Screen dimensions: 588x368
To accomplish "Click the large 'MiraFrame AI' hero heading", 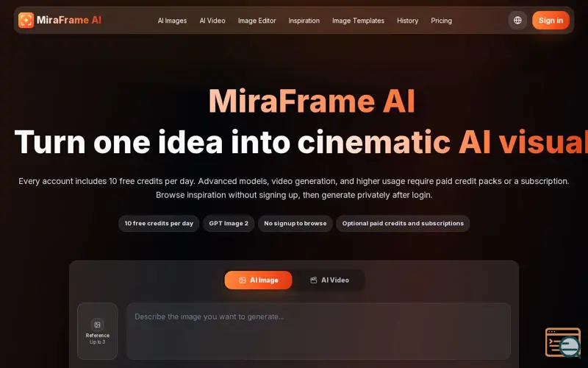I will 312,101.
